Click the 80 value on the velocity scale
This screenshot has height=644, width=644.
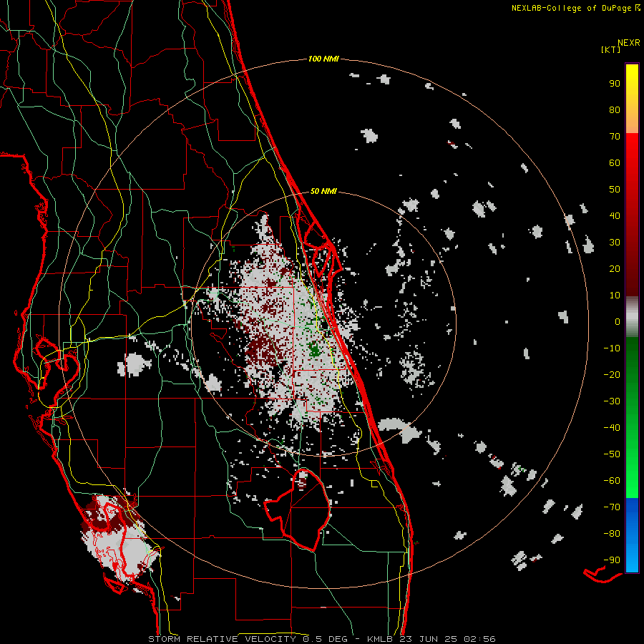click(x=615, y=109)
